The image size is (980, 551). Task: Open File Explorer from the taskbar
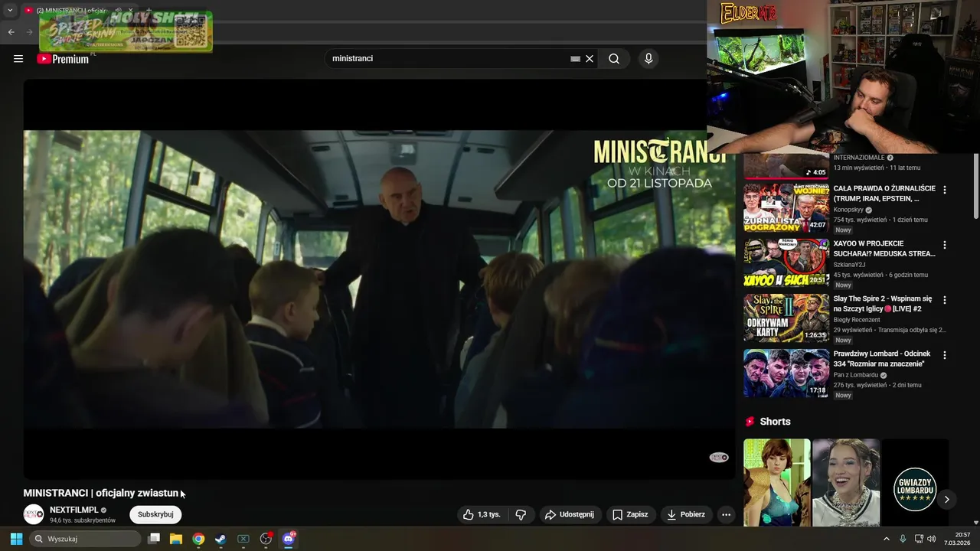pos(176,539)
